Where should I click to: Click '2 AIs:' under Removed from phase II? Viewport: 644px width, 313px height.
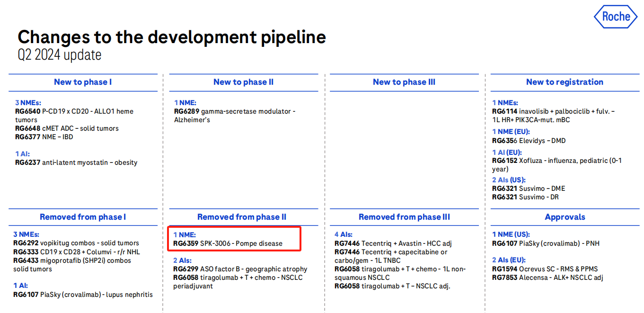182,260
